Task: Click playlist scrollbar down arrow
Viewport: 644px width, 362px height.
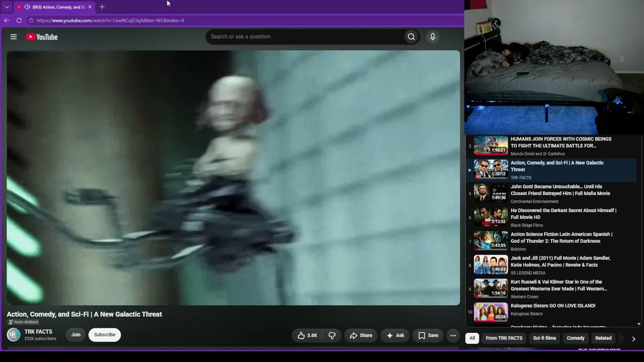Action: coord(639,324)
